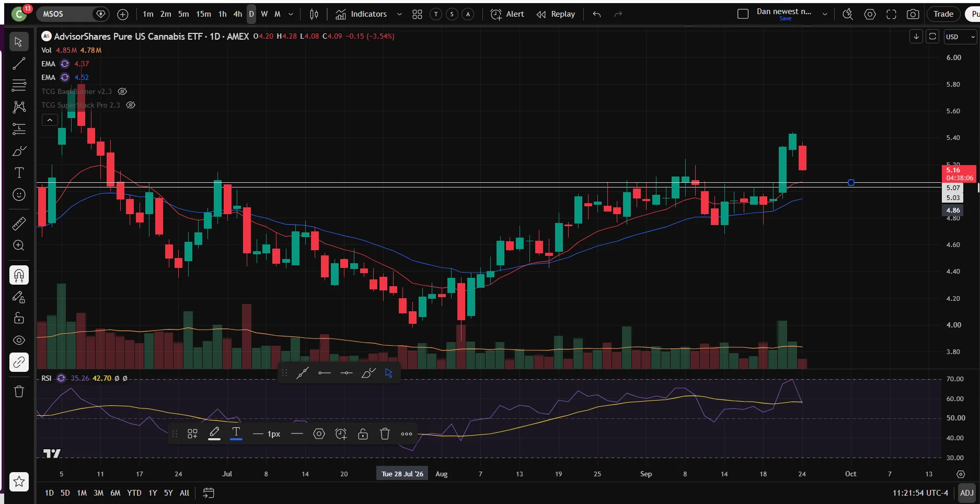Add symbol to compare with plus icon
This screenshot has height=504, width=980.
pyautogui.click(x=123, y=14)
